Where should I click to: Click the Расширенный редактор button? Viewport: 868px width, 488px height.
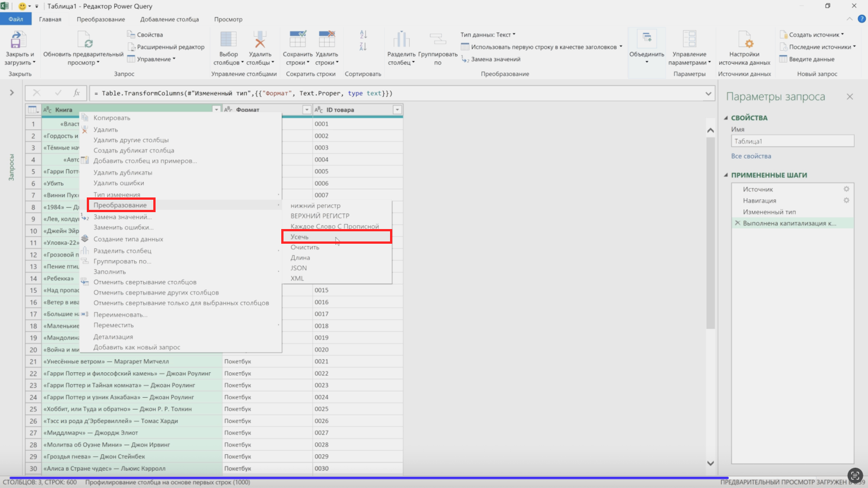170,47
